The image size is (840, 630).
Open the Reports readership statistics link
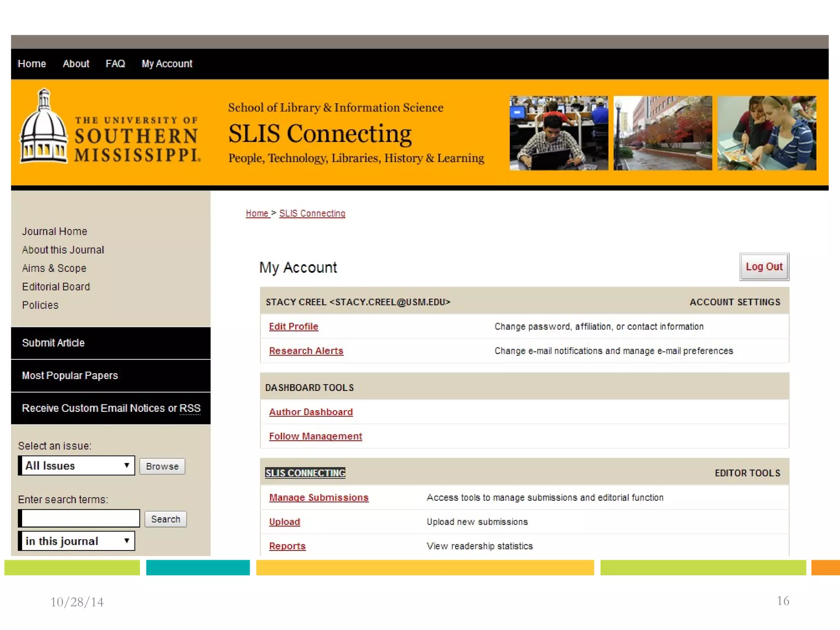click(x=287, y=546)
